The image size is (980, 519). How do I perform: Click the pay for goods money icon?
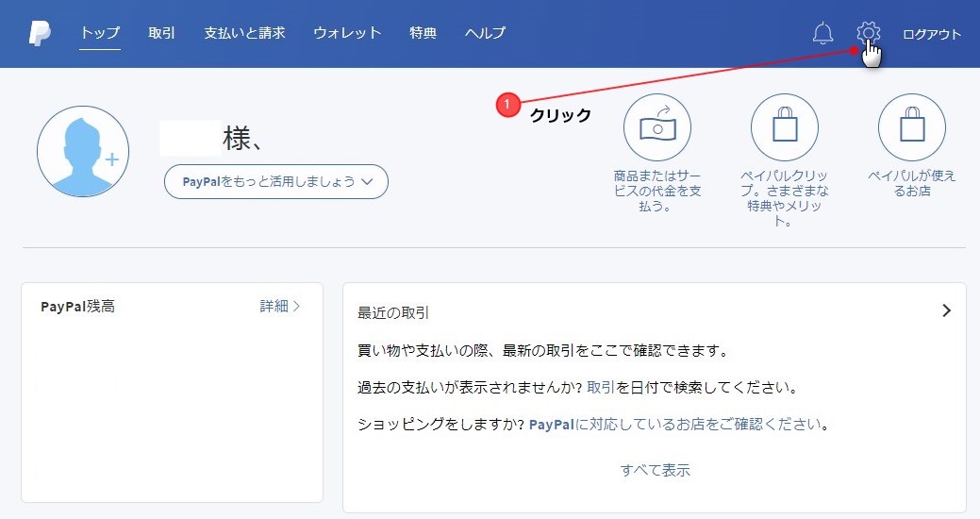point(656,127)
